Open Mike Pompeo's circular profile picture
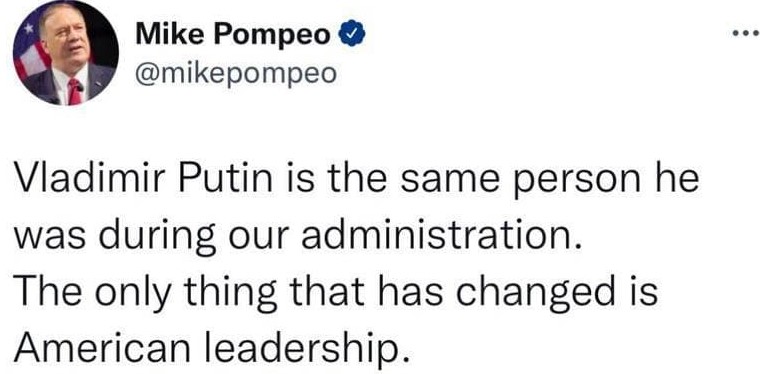This screenshot has height=374, width=760. (x=65, y=52)
